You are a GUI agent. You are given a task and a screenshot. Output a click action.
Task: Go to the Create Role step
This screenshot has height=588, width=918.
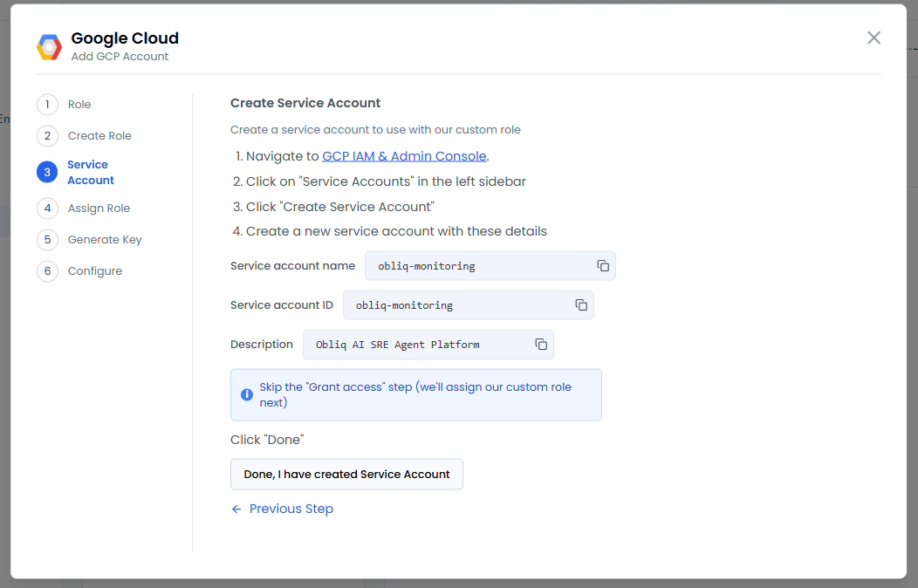(99, 136)
